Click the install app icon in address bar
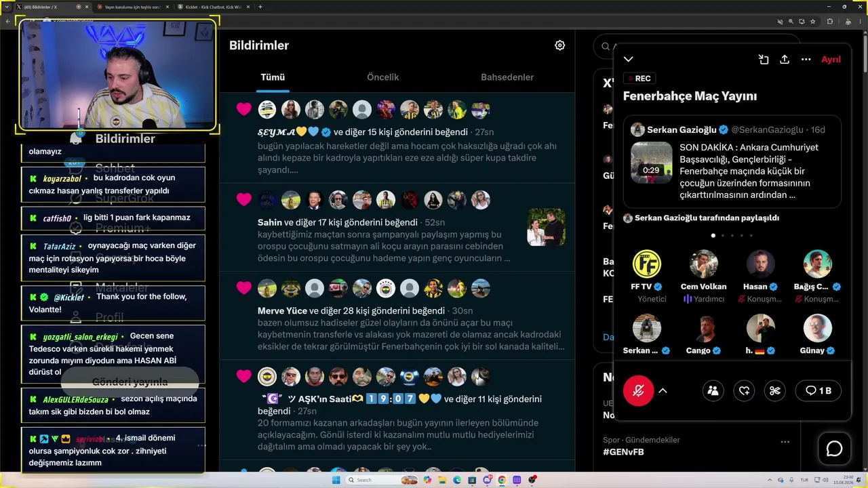868x488 pixels. tap(802, 22)
